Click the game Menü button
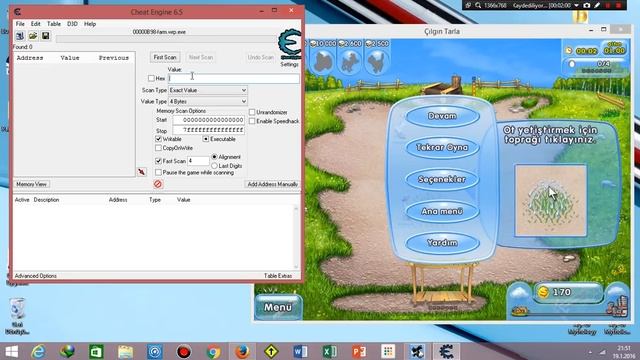 tap(278, 307)
